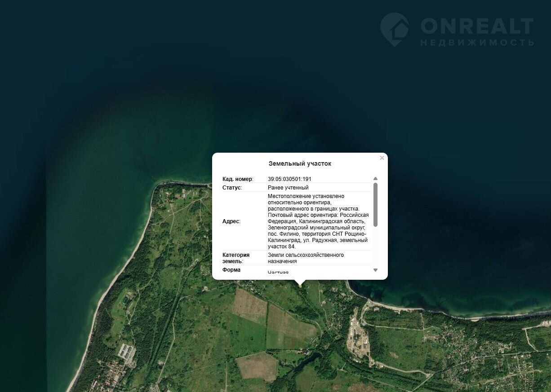Close the Земельный участок popup
This screenshot has width=551, height=392.
pos(382,158)
